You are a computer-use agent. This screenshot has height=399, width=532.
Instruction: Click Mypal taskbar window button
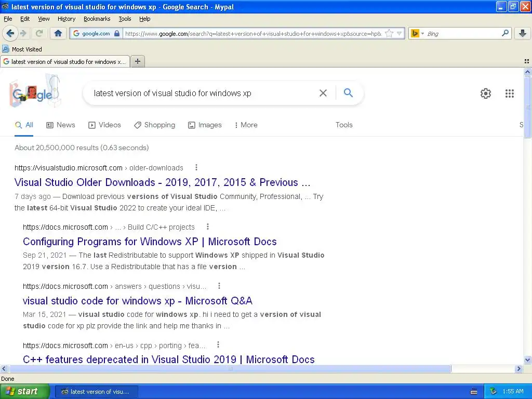click(96, 392)
